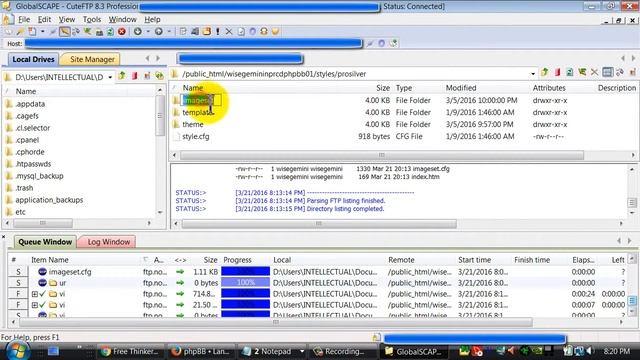Viewport: 640px width, 360px height.
Task: Click the highlighted Reconnect icon in main toolbar
Action: (x=64, y=31)
